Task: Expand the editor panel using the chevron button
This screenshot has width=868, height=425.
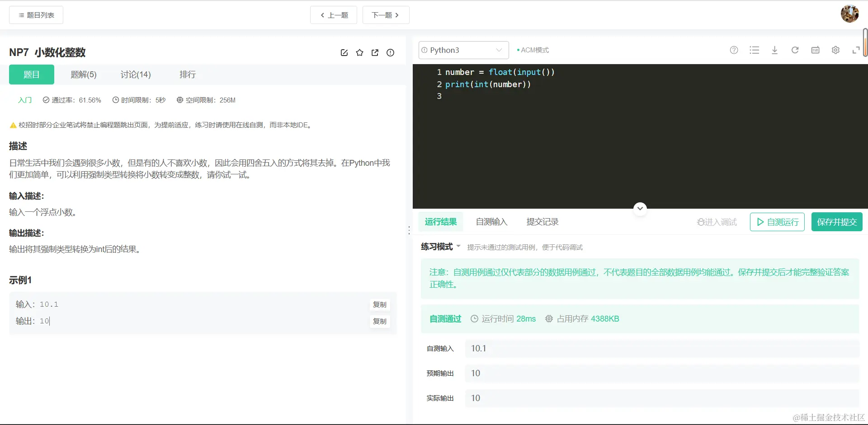Action: point(640,208)
